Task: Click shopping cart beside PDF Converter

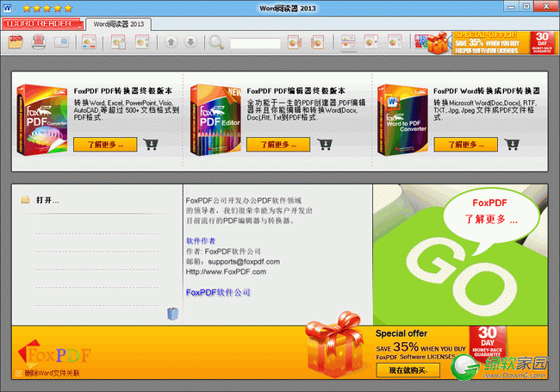Action: tap(152, 145)
